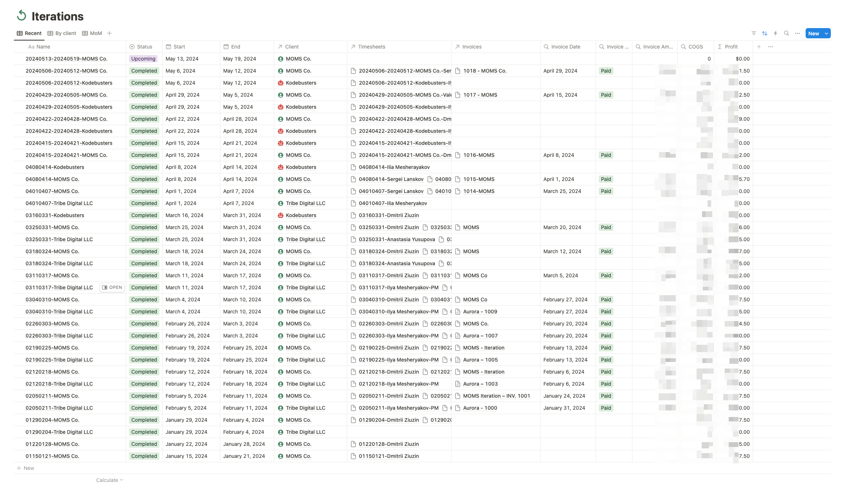Click the + New row at bottom
This screenshot has width=868, height=494.
click(26, 468)
